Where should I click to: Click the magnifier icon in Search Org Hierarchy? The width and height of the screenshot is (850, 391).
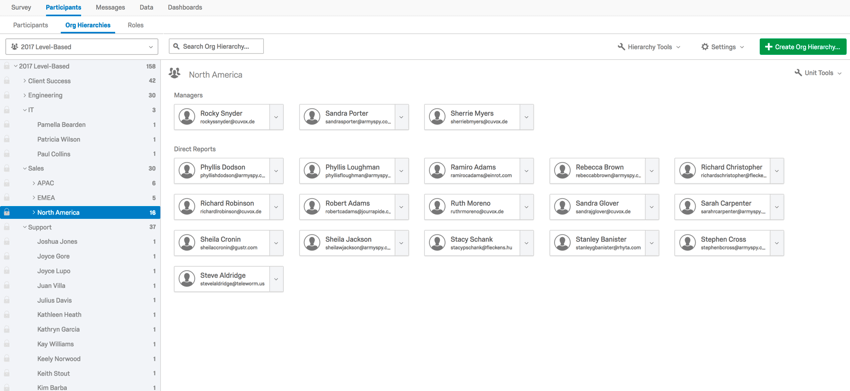177,47
